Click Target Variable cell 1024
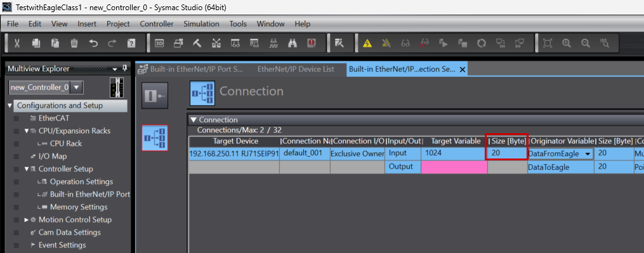The height and width of the screenshot is (253, 644). click(454, 153)
